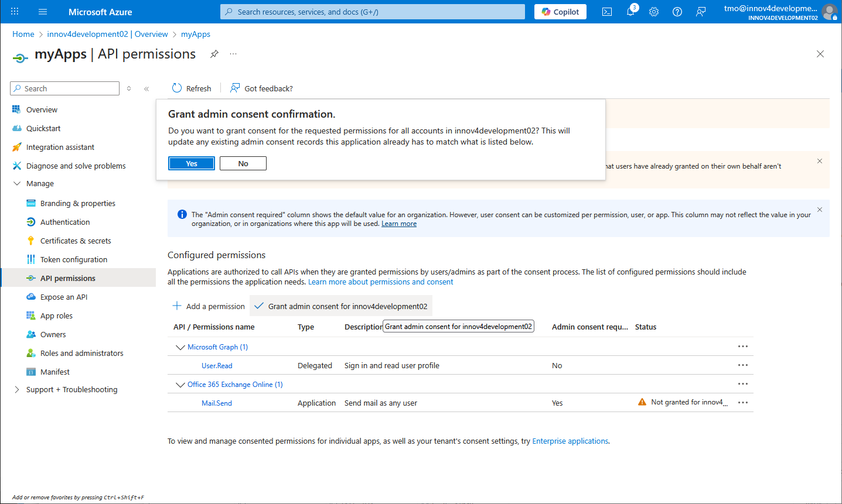Open the portal hamburger menu
The image size is (842, 504).
click(43, 12)
